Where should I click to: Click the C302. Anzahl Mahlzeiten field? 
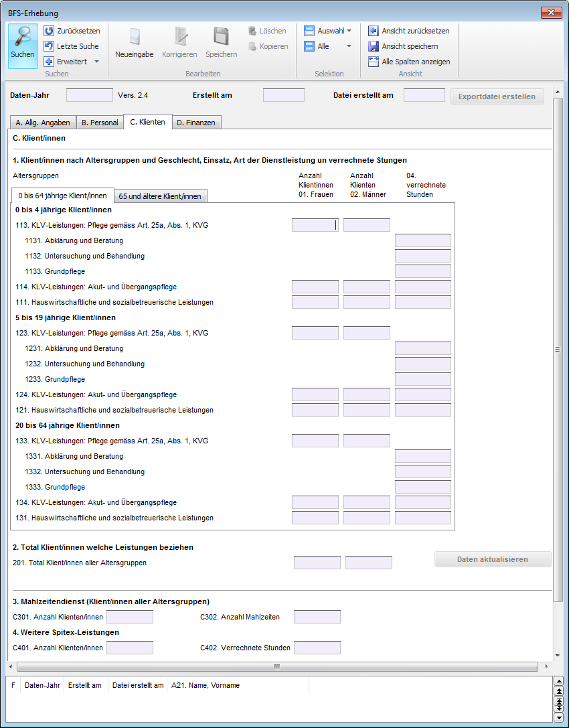(317, 617)
